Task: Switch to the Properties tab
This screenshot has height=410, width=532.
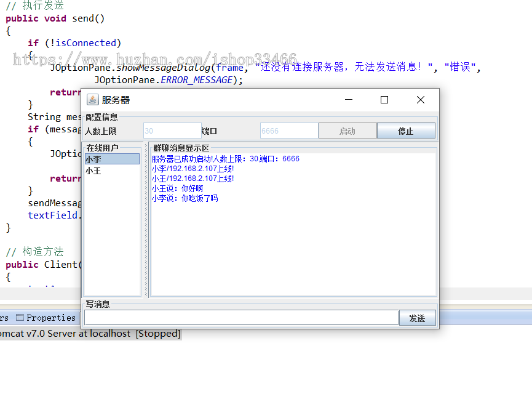Action: 50,318
